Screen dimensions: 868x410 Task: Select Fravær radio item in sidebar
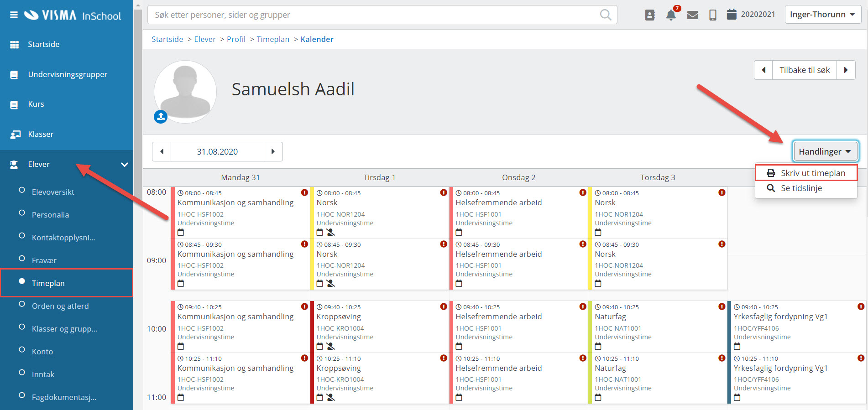(x=44, y=260)
